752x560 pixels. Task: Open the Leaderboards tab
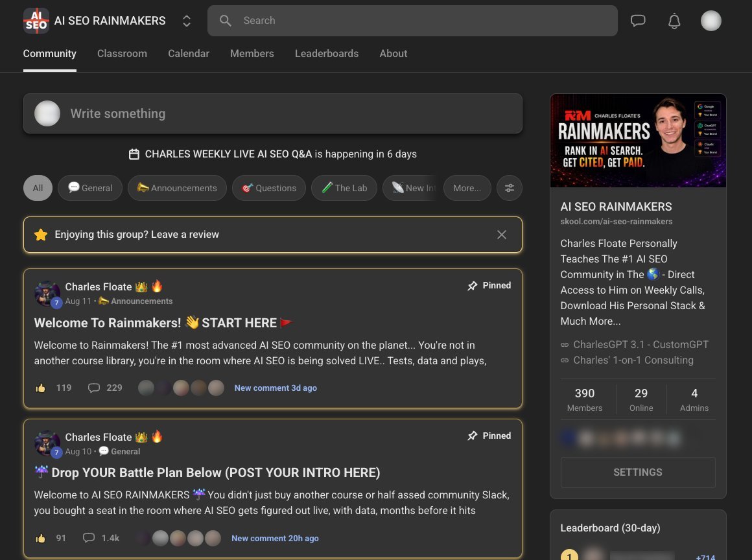(x=327, y=54)
